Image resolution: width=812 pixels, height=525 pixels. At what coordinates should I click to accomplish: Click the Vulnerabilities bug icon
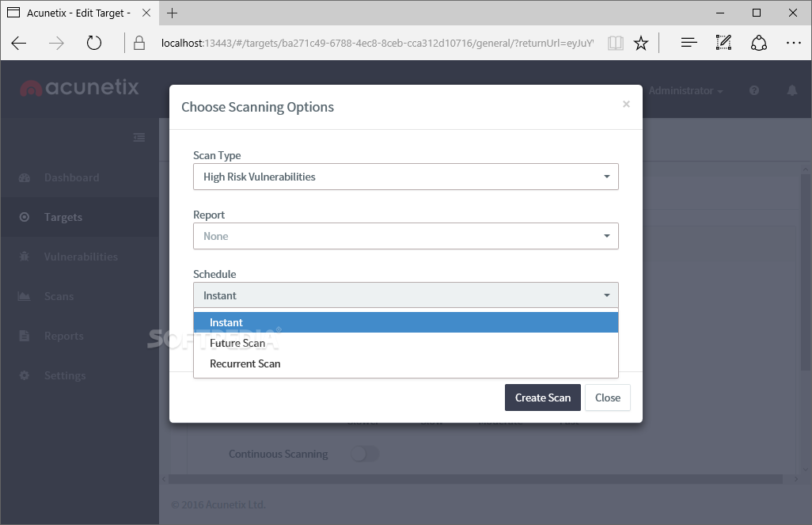25,257
